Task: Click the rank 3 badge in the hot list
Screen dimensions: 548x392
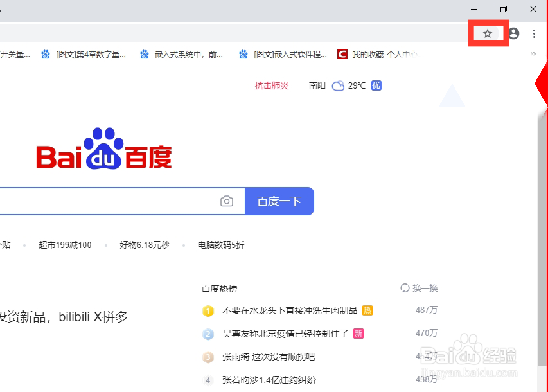Action: [208, 357]
